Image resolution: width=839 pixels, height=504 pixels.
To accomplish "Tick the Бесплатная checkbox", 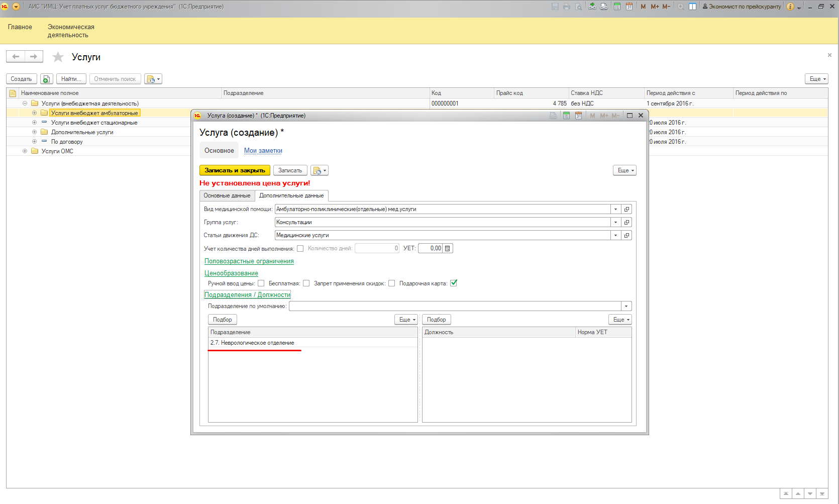I will (306, 283).
